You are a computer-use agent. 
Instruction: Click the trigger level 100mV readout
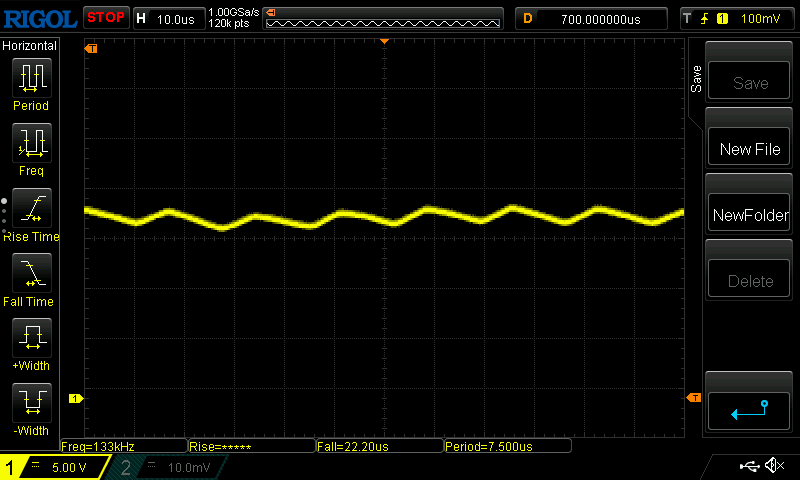760,19
